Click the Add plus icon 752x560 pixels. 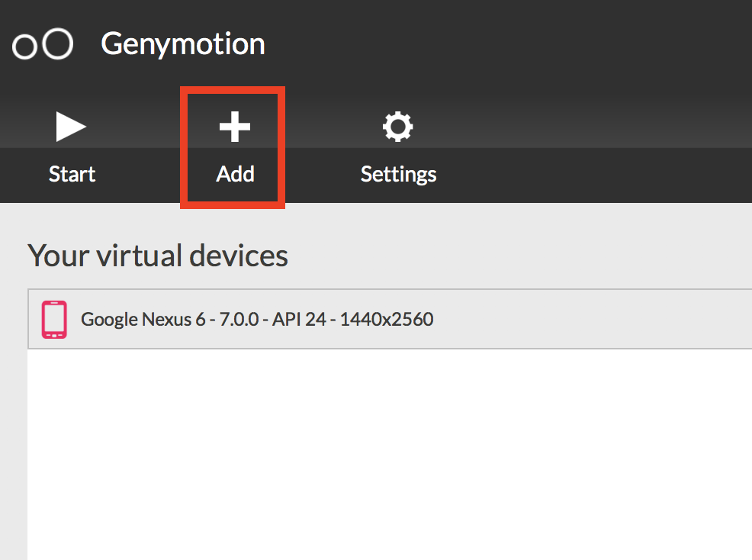pyautogui.click(x=234, y=127)
